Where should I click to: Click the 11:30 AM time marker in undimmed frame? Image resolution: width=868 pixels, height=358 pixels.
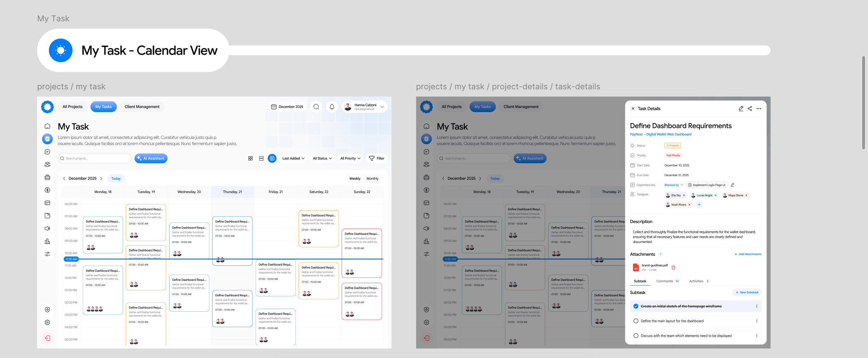(x=71, y=259)
